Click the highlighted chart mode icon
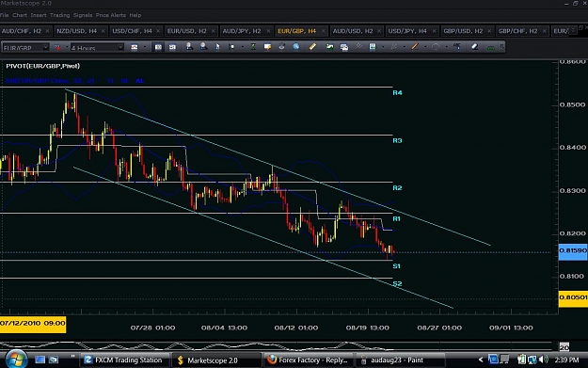Screen dimensions: 588x368 tap(158, 47)
